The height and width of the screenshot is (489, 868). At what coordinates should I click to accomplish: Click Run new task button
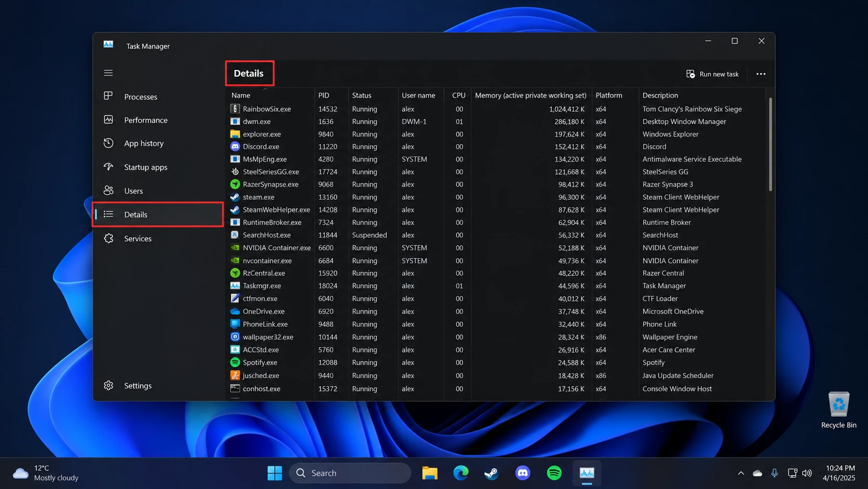click(712, 74)
